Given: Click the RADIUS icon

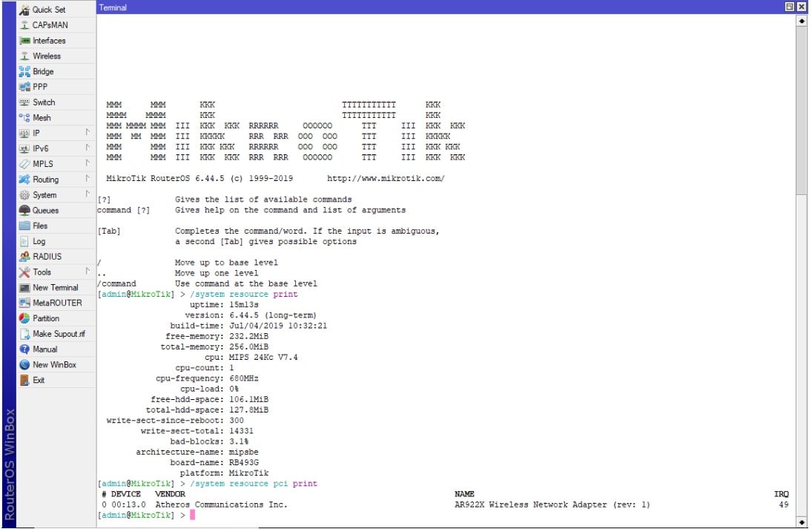Looking at the screenshot, I should tap(24, 257).
